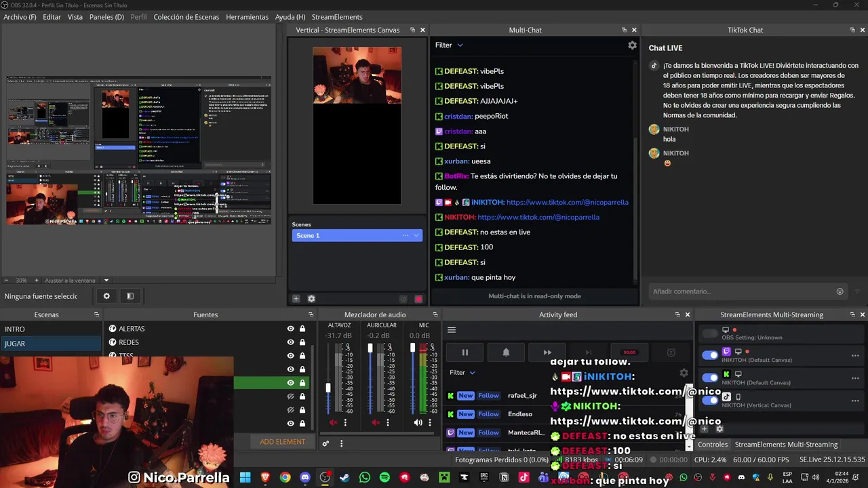Toggle OBS Setting Unknown output switch

pos(710,333)
